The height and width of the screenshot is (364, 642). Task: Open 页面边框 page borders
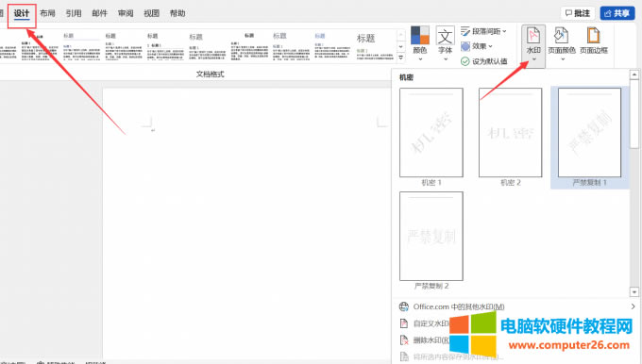point(593,41)
